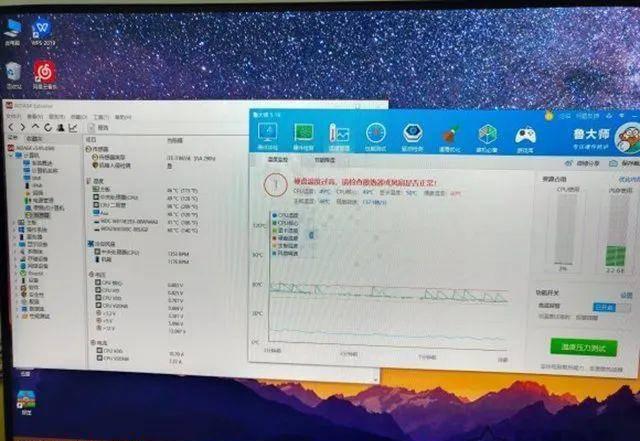This screenshot has width=640, height=441.
Task: Open WPS 2019 desktop shortcut
Action: [43, 32]
